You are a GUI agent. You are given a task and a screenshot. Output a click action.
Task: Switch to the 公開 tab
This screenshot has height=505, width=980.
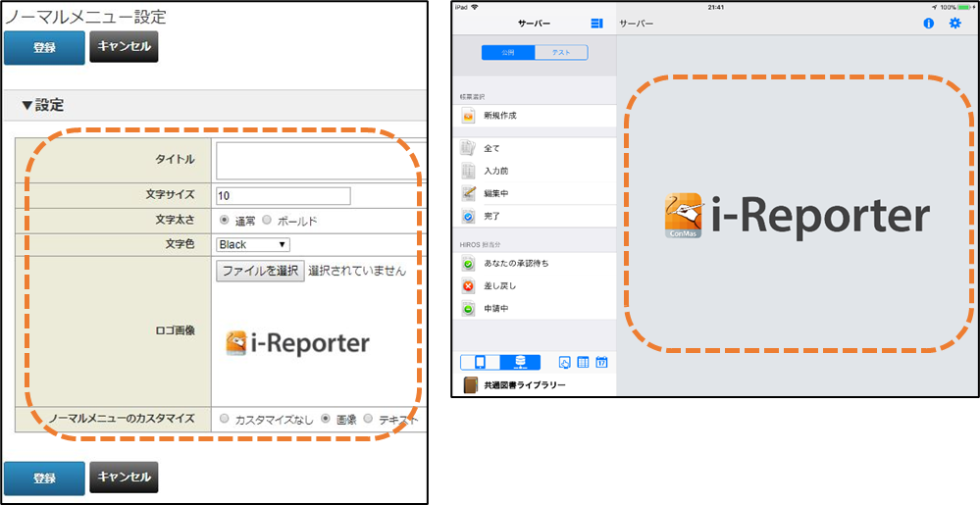pos(508,53)
